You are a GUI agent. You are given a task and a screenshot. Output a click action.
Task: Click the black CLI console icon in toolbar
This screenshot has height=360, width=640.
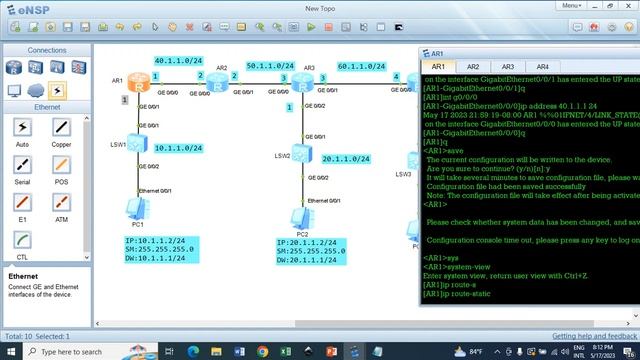tap(399, 27)
